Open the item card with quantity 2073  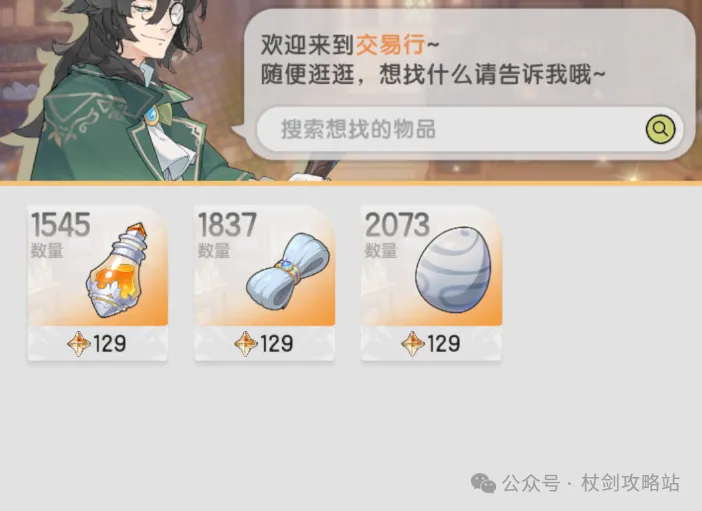(x=432, y=283)
